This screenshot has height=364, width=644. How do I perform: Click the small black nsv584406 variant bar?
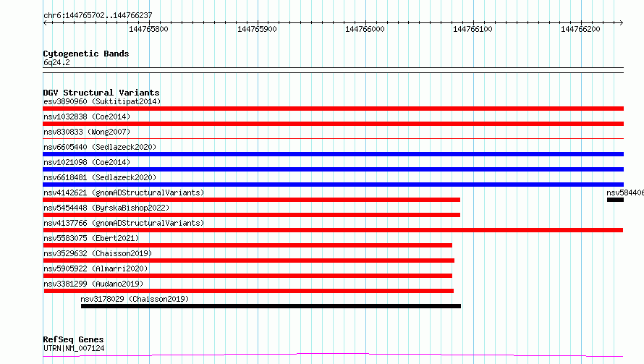615,200
